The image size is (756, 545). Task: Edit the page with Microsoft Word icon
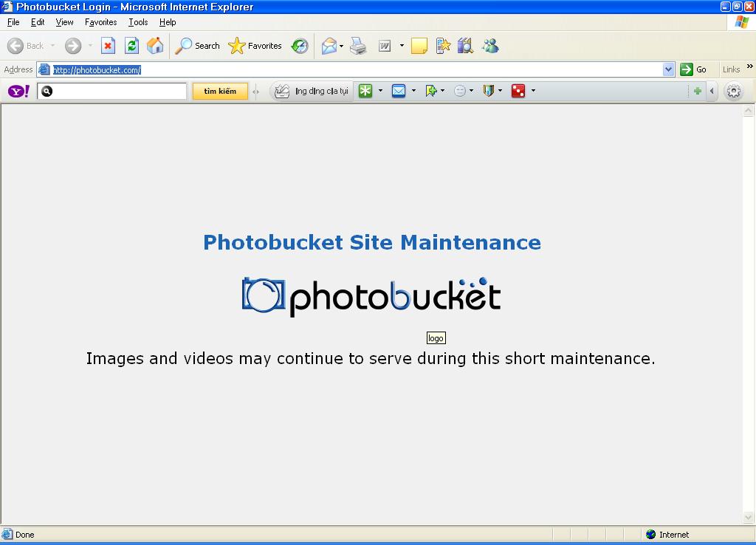coord(383,46)
